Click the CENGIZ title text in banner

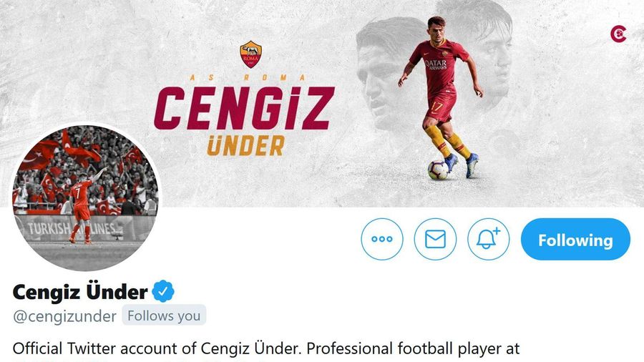pyautogui.click(x=245, y=108)
